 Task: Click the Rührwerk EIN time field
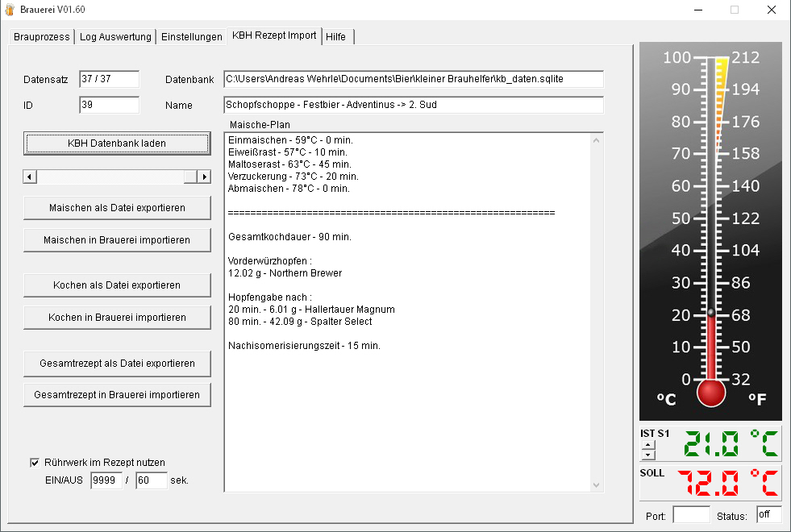(106, 480)
